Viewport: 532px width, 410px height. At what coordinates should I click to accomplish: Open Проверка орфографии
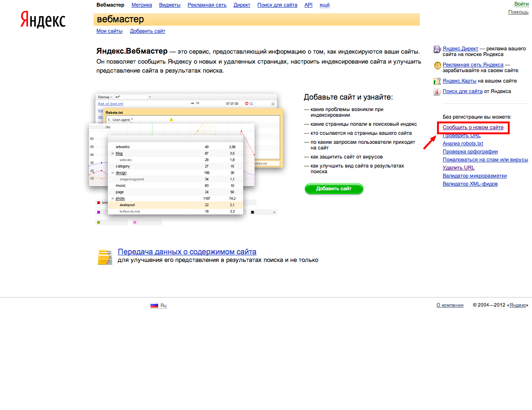tap(470, 152)
